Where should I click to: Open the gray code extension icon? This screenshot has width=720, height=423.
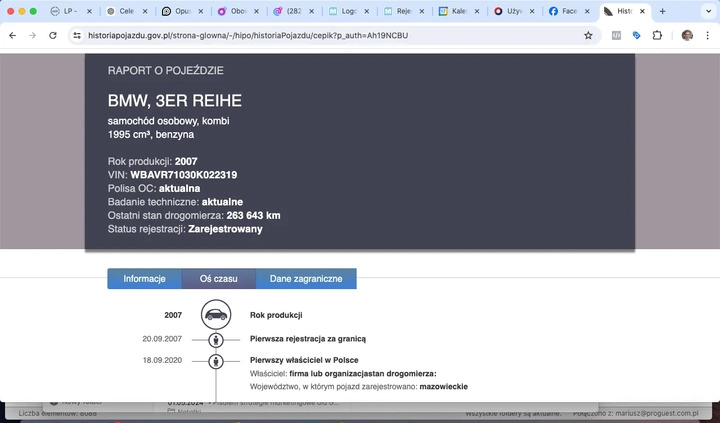[x=616, y=35]
